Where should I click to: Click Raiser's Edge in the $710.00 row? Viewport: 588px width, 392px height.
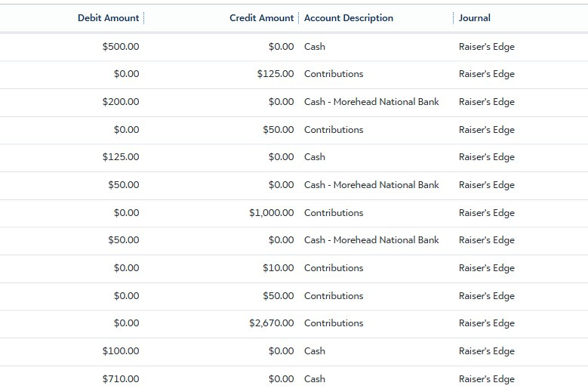pos(486,379)
